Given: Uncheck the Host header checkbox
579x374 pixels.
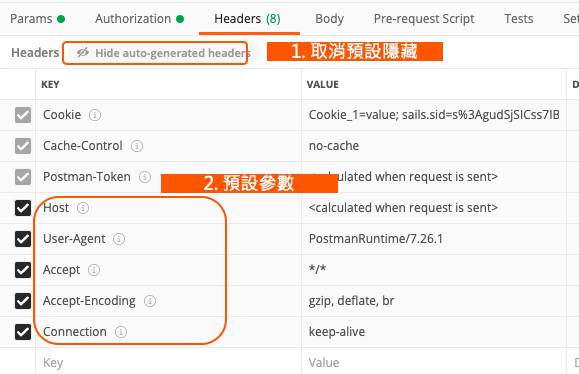Looking at the screenshot, I should [x=23, y=208].
